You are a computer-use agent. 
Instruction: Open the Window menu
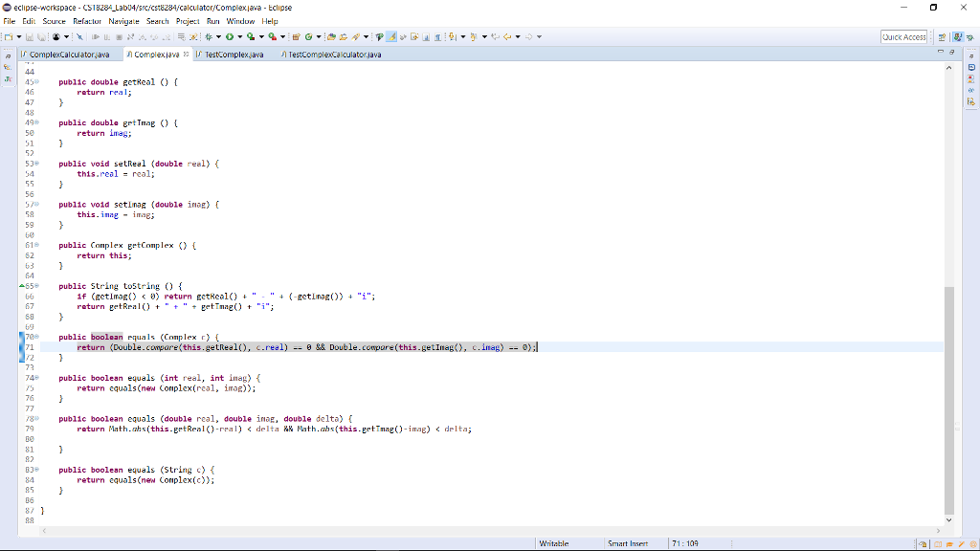click(240, 21)
